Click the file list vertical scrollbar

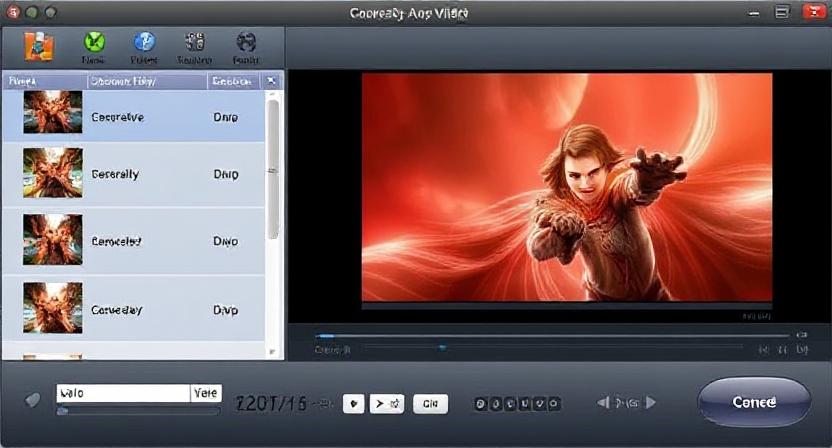pyautogui.click(x=273, y=170)
